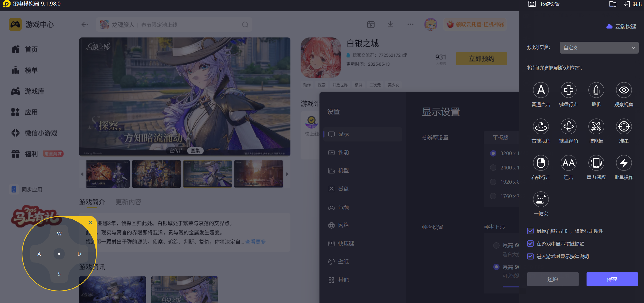
Task: Click the 云端按键 cloud icon
Action: 609,26
